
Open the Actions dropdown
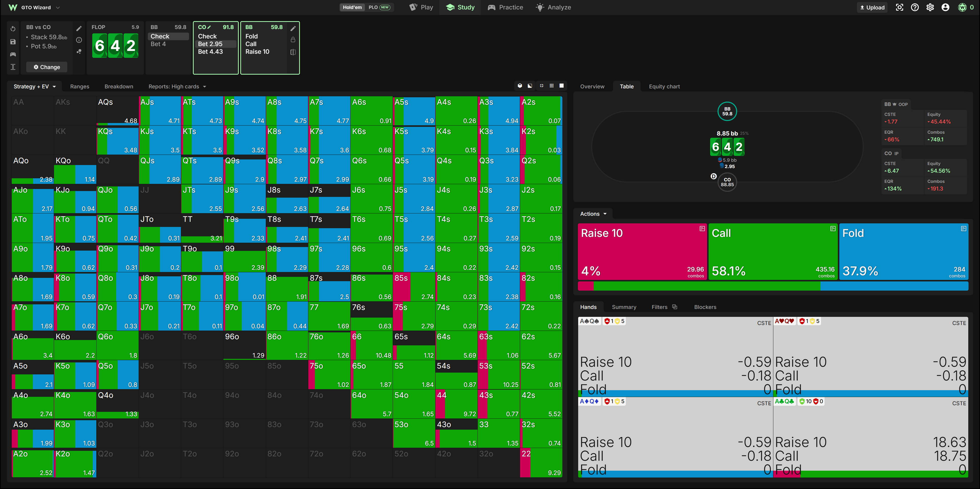point(593,214)
